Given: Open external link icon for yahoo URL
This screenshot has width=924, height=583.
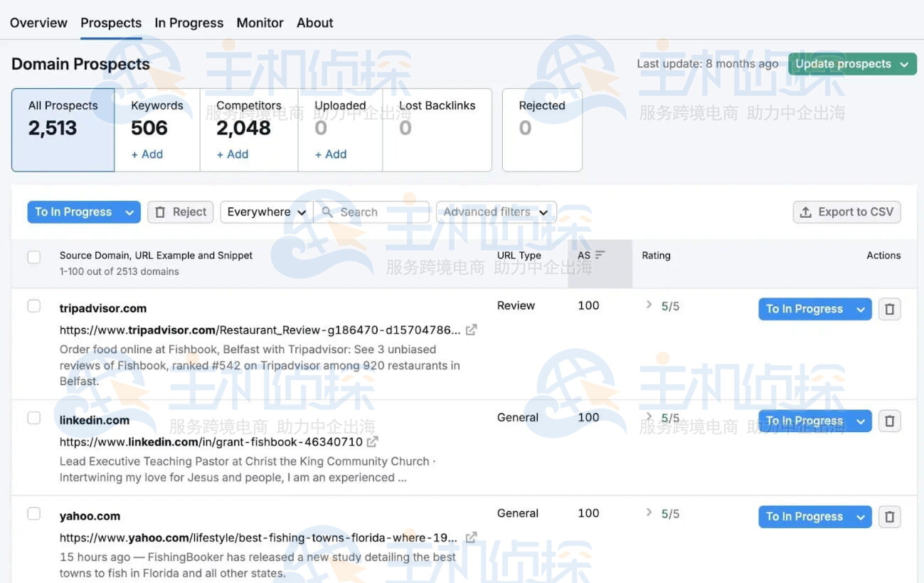Looking at the screenshot, I should pyautogui.click(x=471, y=537).
